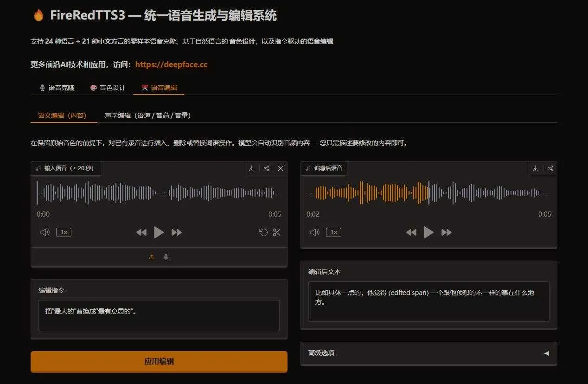Play the edited audio
The height and width of the screenshot is (384, 588).
pyautogui.click(x=428, y=232)
